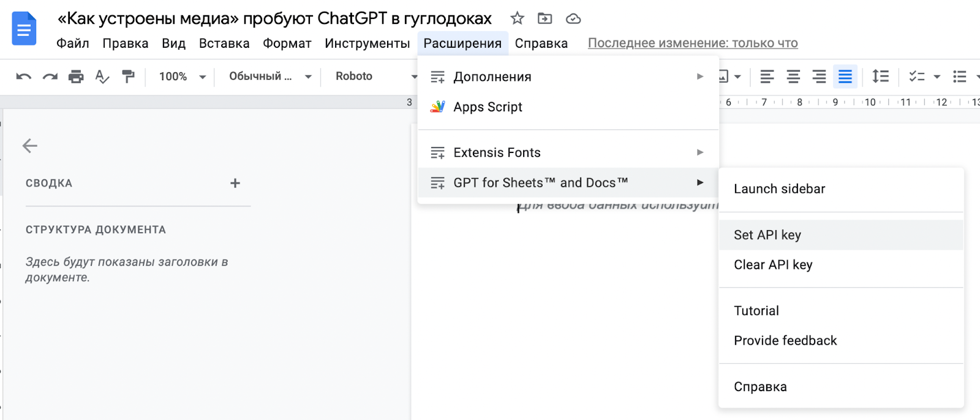Add a summary with the plus icon
Screen dimensions: 980x420
235,183
